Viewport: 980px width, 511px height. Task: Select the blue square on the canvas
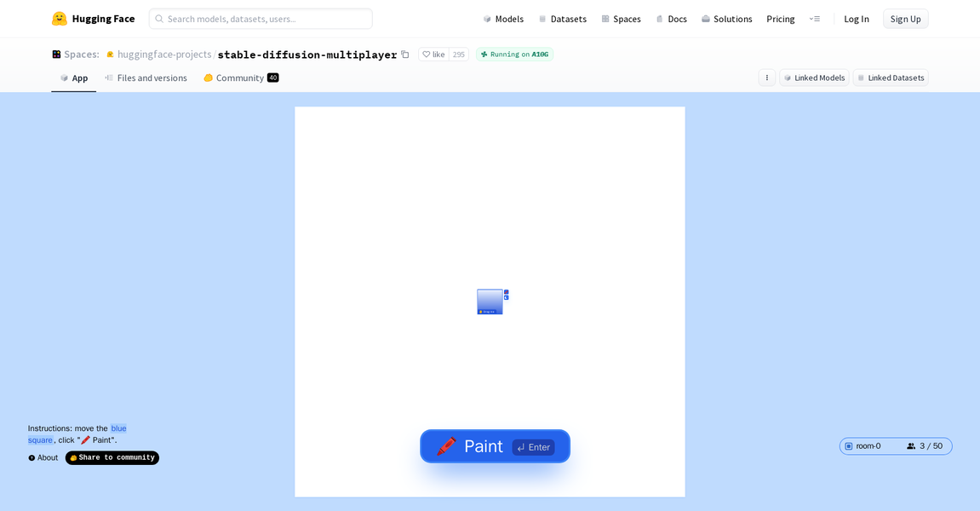point(489,301)
